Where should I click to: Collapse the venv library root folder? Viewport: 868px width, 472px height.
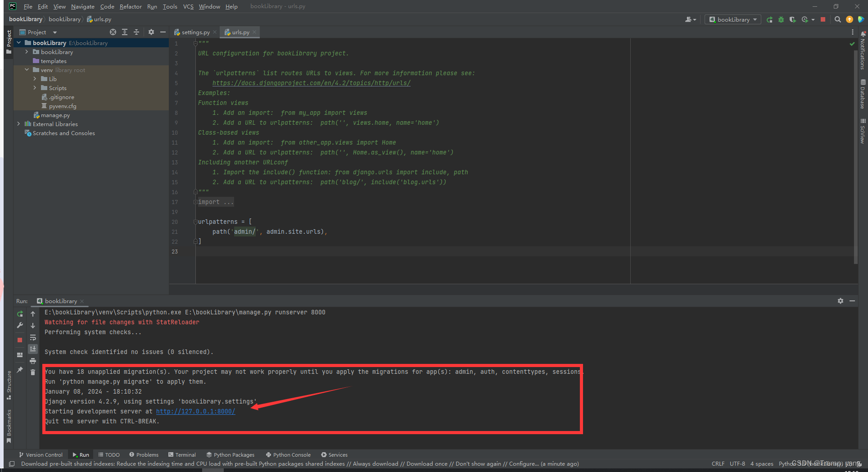[27, 70]
